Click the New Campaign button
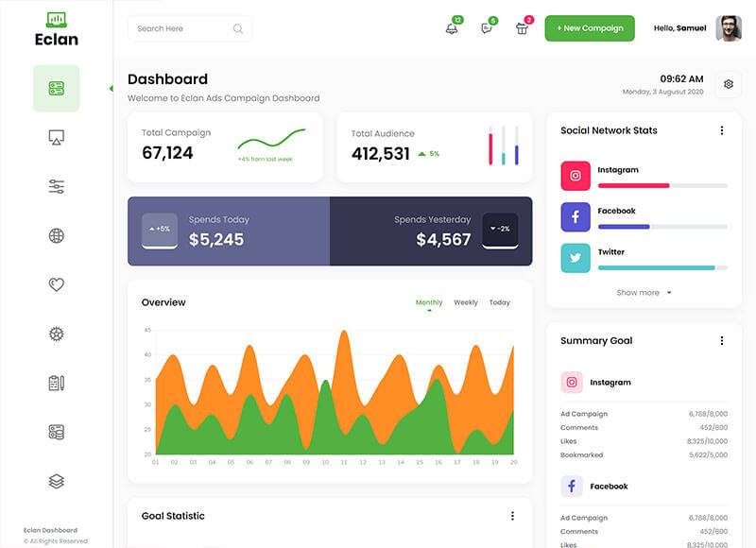The height and width of the screenshot is (548, 756). point(590,28)
